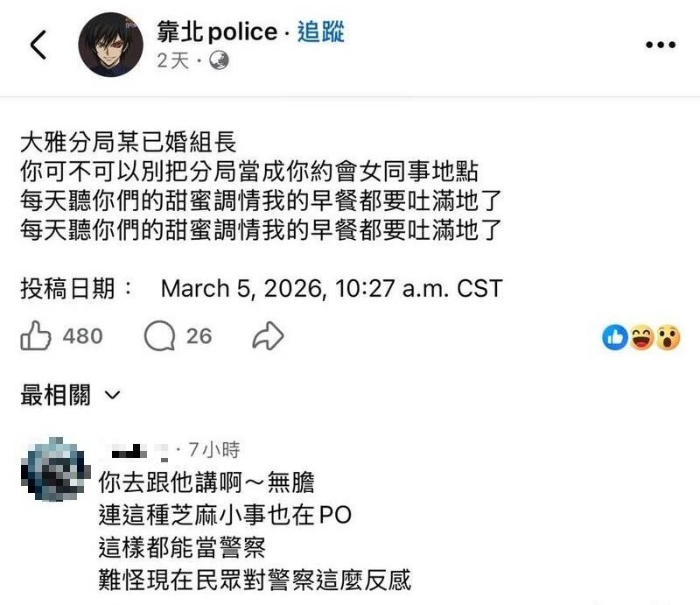Open the 靠北police page name
The width and height of the screenshot is (700, 605).
(216, 32)
